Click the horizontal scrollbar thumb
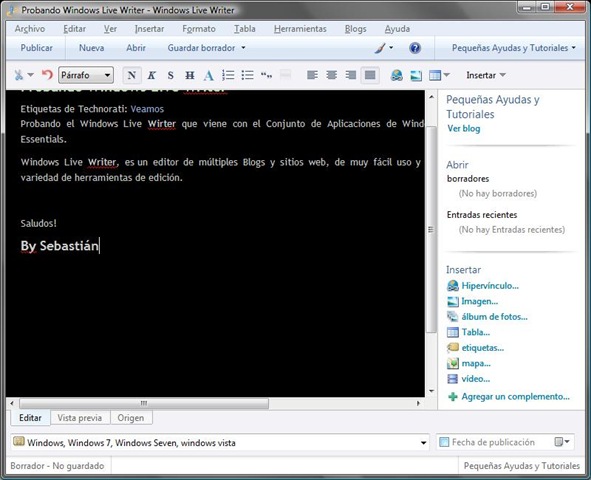Screen dimensions: 591x480 click(x=144, y=403)
